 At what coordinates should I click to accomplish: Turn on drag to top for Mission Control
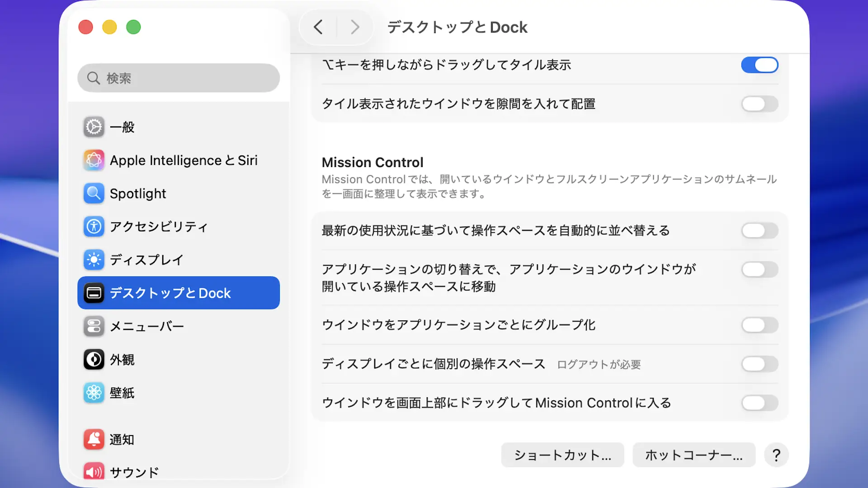tap(759, 403)
